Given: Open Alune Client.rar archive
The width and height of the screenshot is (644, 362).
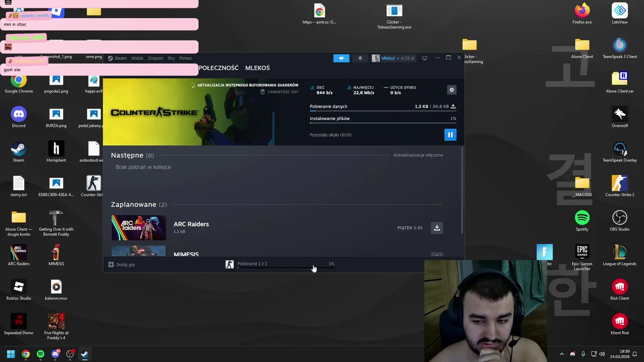Looking at the screenshot, I should pos(620,83).
